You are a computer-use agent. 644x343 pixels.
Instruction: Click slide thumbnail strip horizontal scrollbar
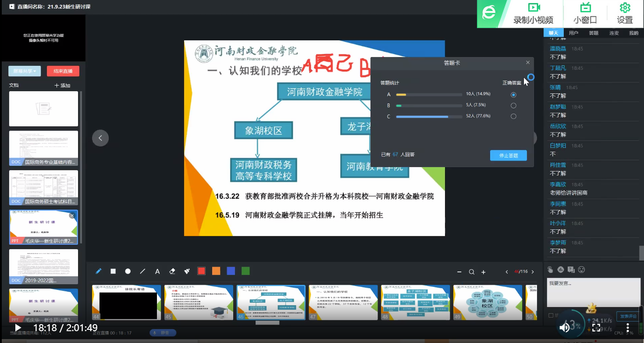point(267,323)
